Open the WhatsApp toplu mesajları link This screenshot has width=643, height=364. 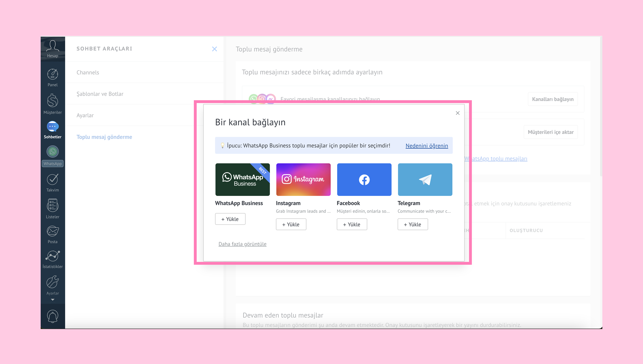[x=496, y=159]
